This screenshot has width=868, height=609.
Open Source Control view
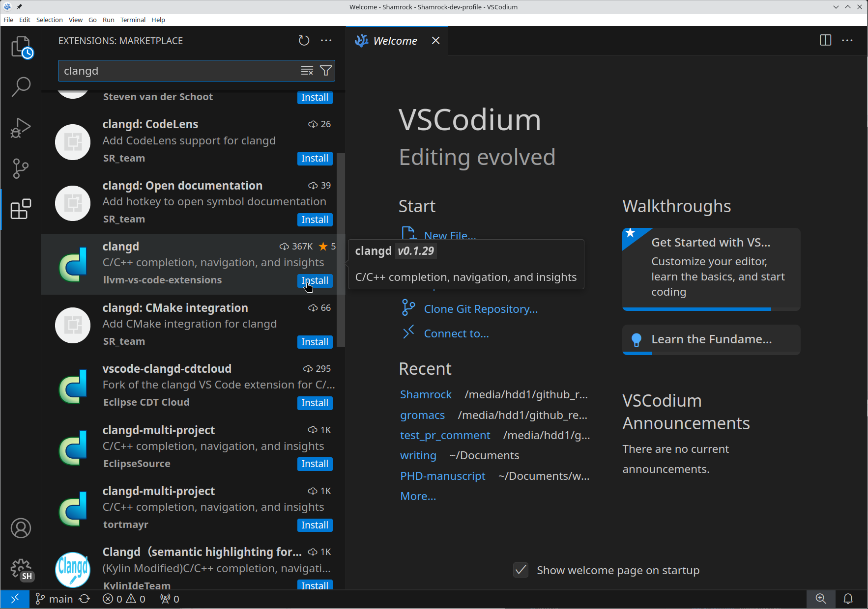coord(21,168)
